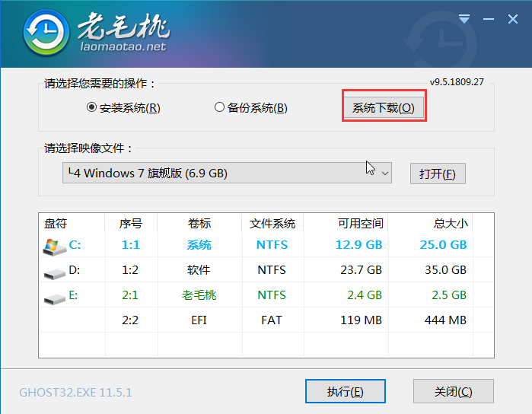Viewport: 532px width, 414px height.
Task: Select the D: drive icon
Action: [x=54, y=270]
